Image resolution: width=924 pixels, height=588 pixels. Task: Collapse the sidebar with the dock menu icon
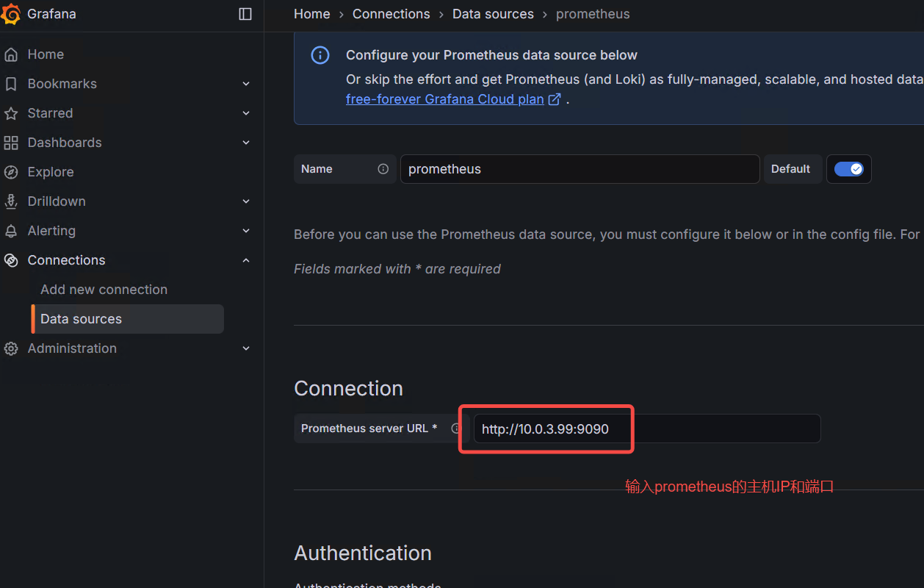coord(245,14)
